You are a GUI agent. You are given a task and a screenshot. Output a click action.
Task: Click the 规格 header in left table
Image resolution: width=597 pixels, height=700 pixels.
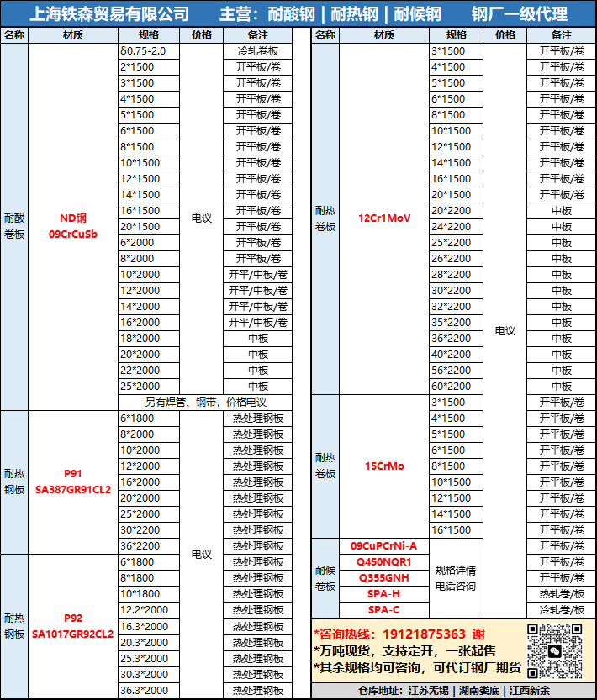(x=149, y=35)
